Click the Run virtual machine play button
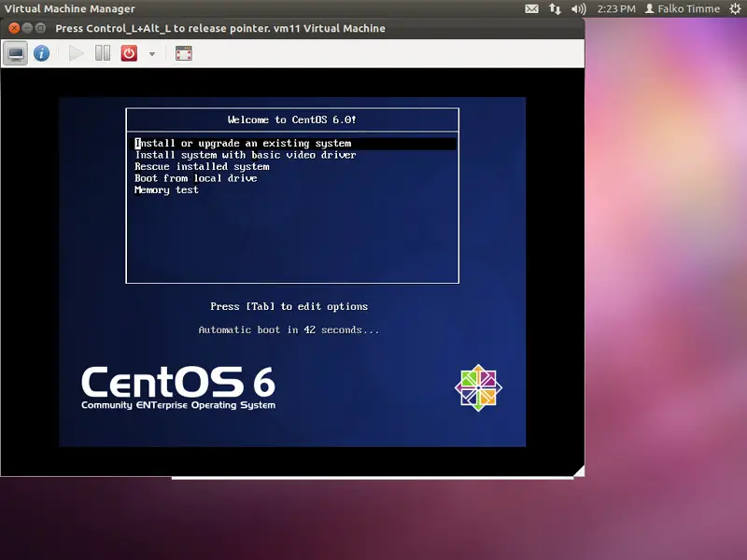Image resolution: width=747 pixels, height=560 pixels. pyautogui.click(x=76, y=53)
